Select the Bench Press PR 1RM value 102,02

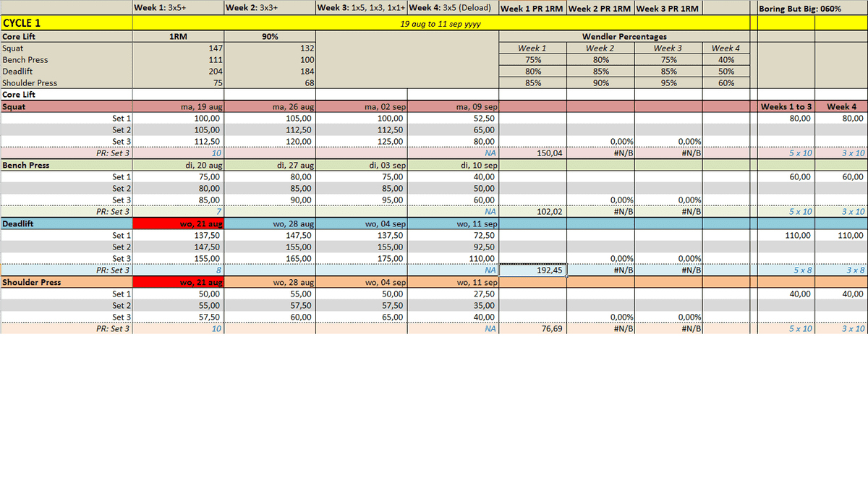click(532, 212)
